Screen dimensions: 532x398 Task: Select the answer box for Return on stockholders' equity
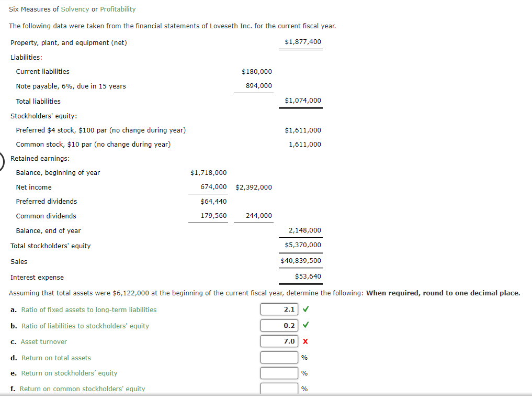click(x=279, y=373)
